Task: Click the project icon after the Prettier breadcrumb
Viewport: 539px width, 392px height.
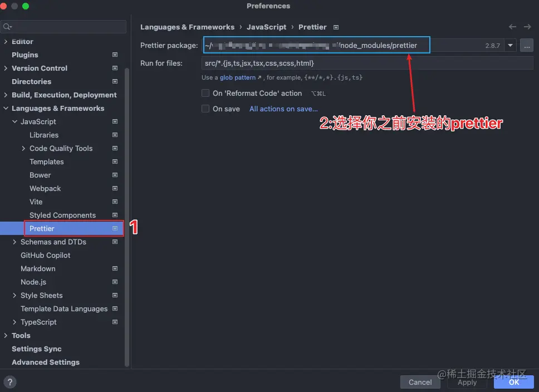Action: 336,27
